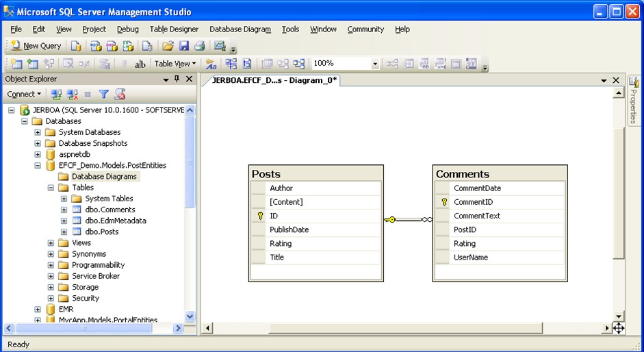The width and height of the screenshot is (644, 352).
Task: Select the CommentID key column in Comments
Action: pyautogui.click(x=500, y=202)
